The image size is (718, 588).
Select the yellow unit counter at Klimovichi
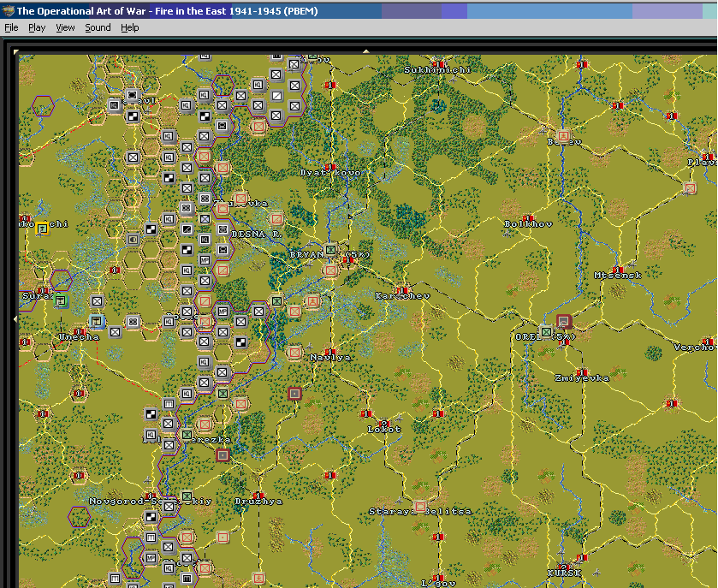[x=42, y=228]
